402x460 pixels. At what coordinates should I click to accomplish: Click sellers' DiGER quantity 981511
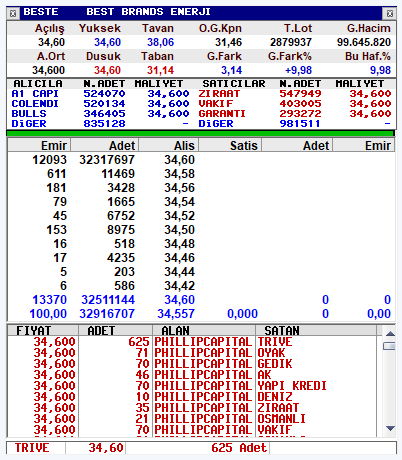pos(300,124)
